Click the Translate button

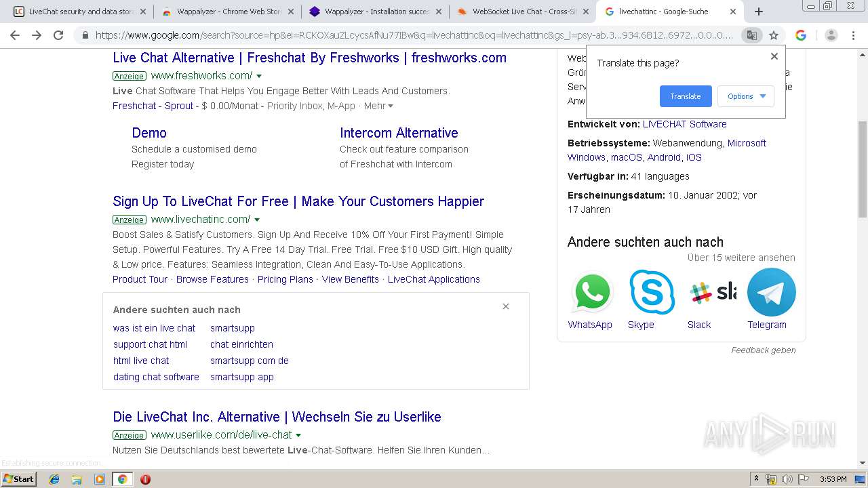686,96
